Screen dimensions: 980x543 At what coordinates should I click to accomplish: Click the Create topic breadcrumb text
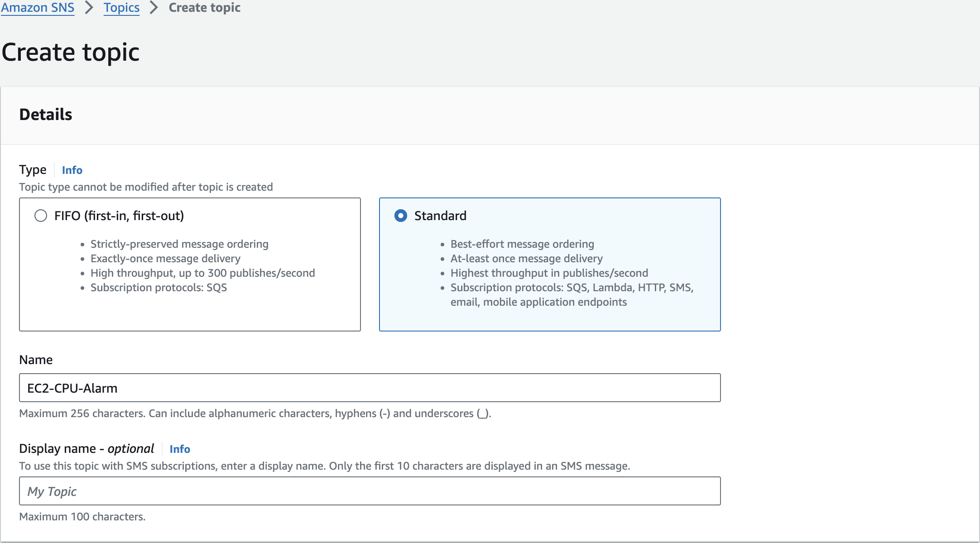204,8
